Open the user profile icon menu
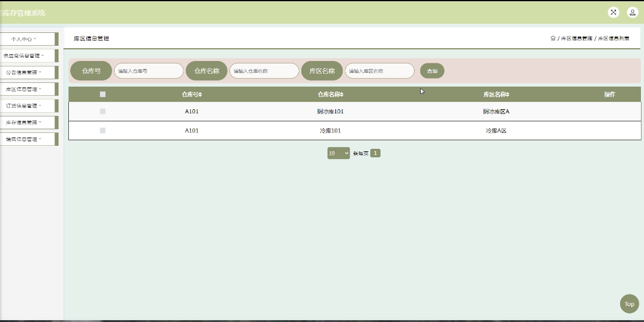The image size is (644, 322). coord(632,13)
